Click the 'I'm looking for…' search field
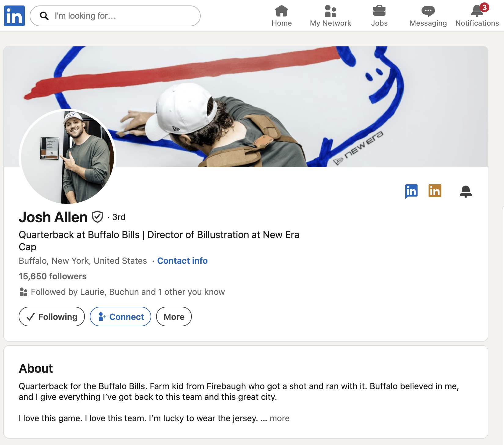Screen dimensions: 504x445 pos(115,16)
